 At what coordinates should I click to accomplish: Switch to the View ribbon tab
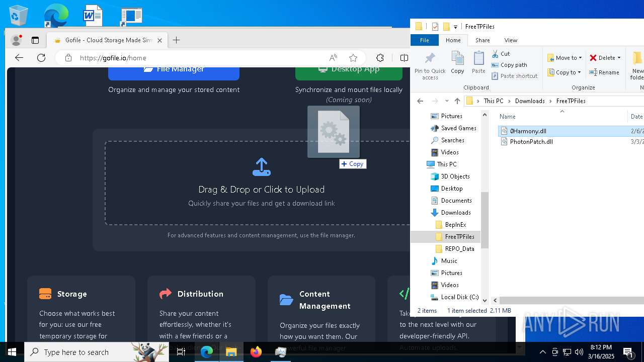coord(511,40)
